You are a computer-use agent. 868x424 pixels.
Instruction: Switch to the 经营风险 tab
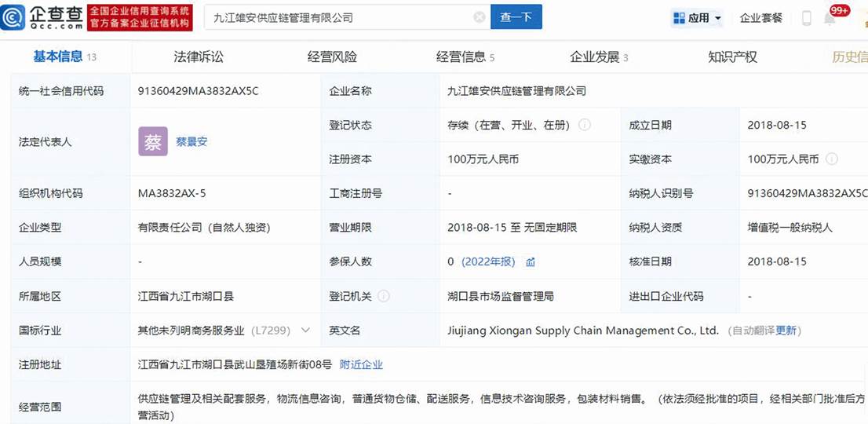(332, 57)
